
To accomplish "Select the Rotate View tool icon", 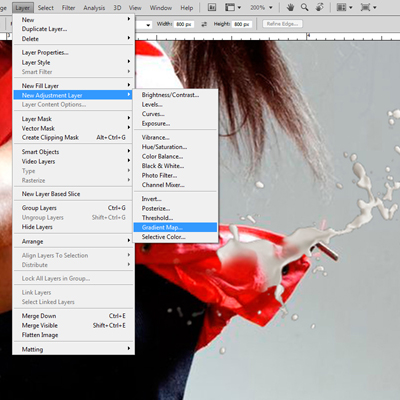I will click(319, 7).
